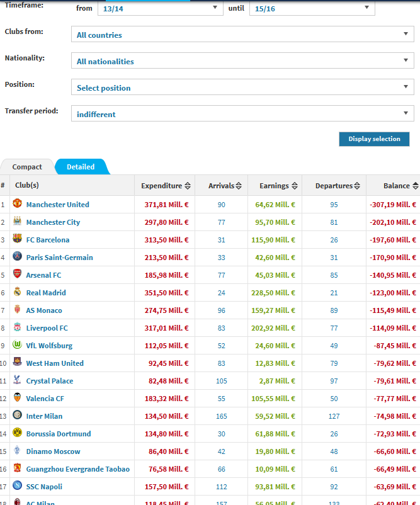This screenshot has height=505, width=420.
Task: Click the Real Madrid crest
Action: [x=18, y=292]
